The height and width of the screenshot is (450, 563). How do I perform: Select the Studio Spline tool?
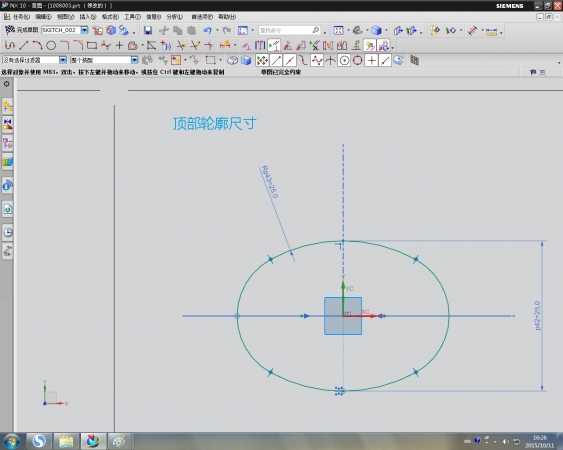point(106,46)
